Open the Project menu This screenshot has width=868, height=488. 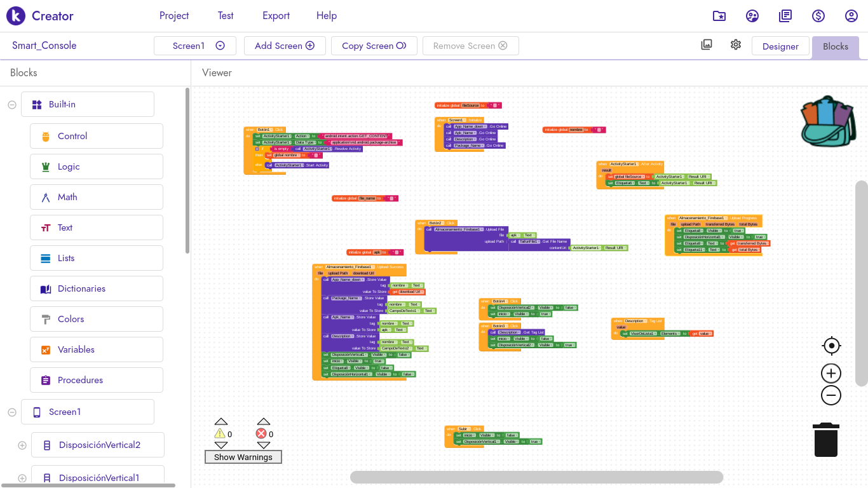(x=174, y=16)
